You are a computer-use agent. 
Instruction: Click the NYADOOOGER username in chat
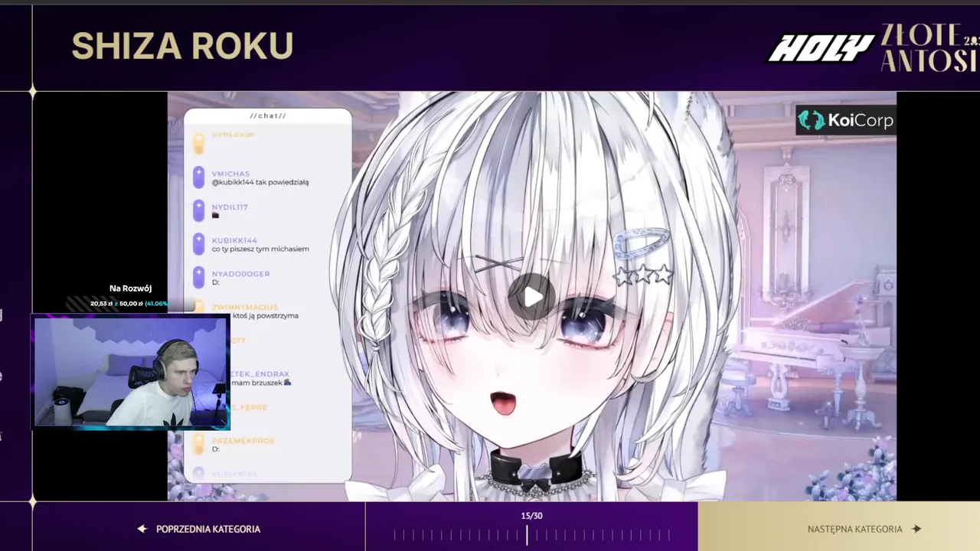(240, 273)
